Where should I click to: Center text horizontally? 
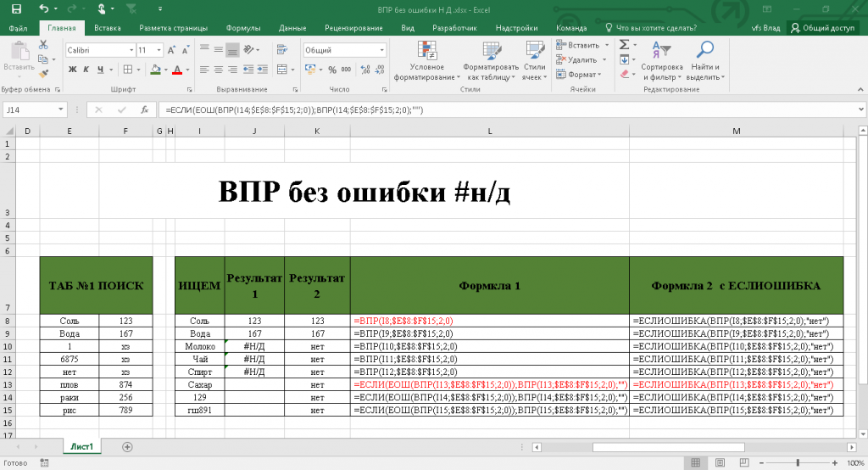[x=219, y=70]
